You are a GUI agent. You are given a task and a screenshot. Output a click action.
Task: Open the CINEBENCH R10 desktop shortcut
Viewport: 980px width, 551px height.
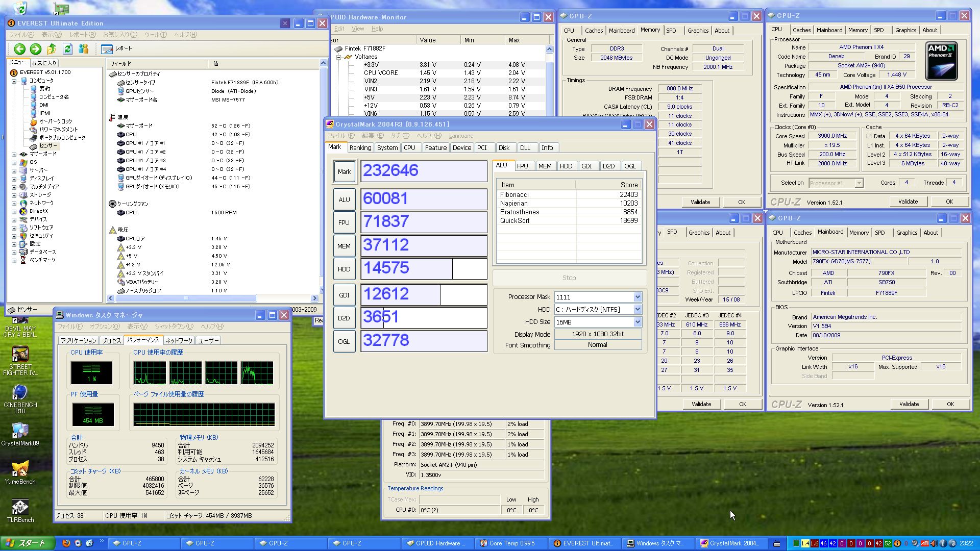click(20, 393)
